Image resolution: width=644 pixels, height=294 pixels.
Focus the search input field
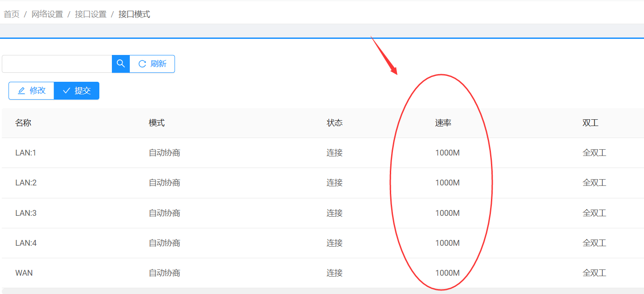57,64
